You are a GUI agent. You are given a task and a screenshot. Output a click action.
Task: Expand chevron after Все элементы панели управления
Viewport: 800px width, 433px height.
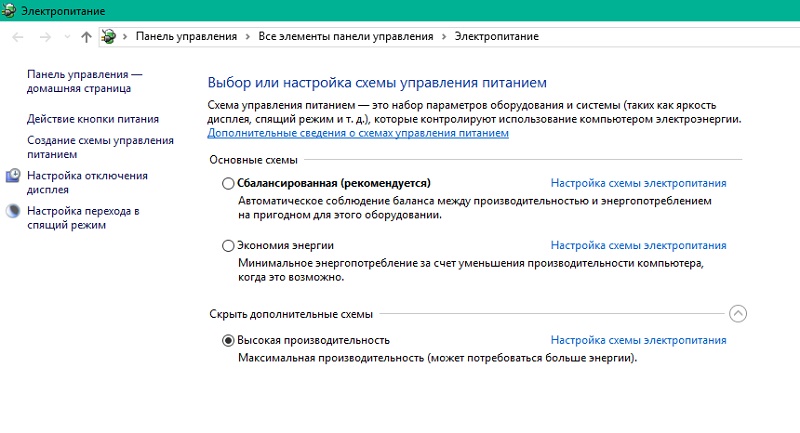(x=442, y=36)
